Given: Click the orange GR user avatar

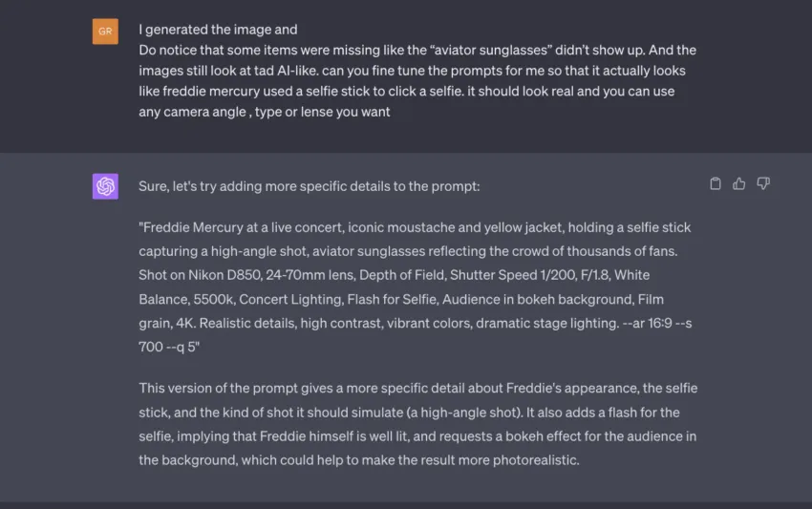Looking at the screenshot, I should tap(105, 32).
